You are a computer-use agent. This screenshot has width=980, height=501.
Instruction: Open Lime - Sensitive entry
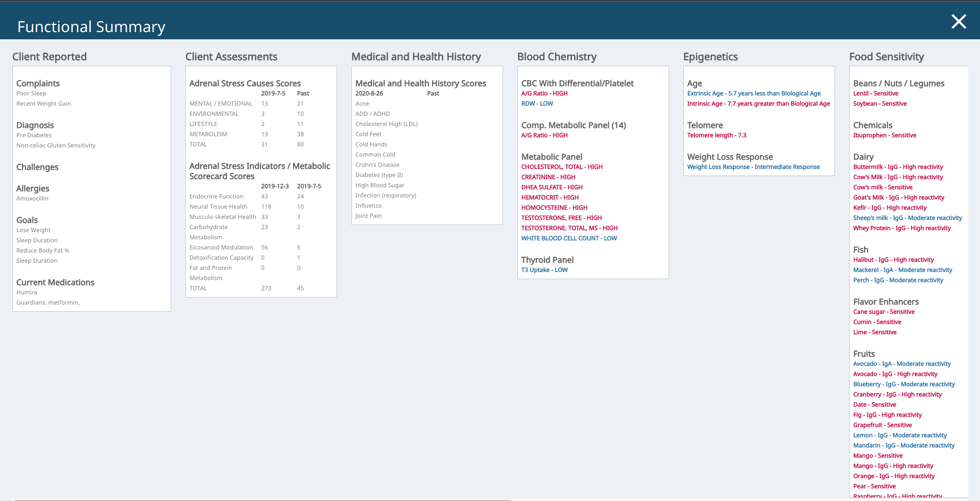pyautogui.click(x=875, y=332)
